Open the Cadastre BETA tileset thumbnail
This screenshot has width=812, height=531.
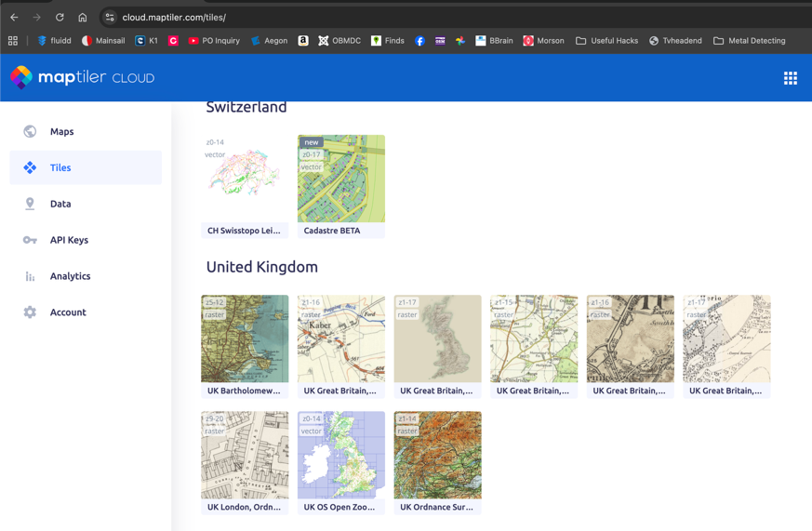[x=340, y=179]
